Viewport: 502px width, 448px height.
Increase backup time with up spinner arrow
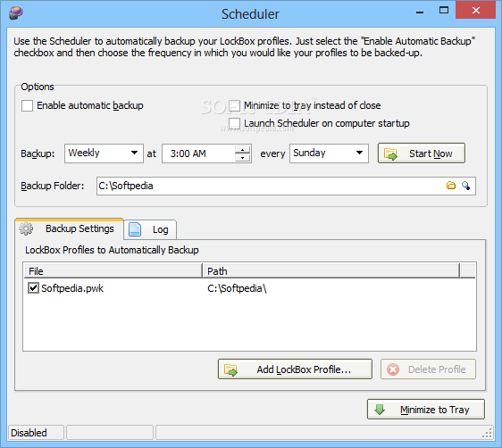pos(242,150)
